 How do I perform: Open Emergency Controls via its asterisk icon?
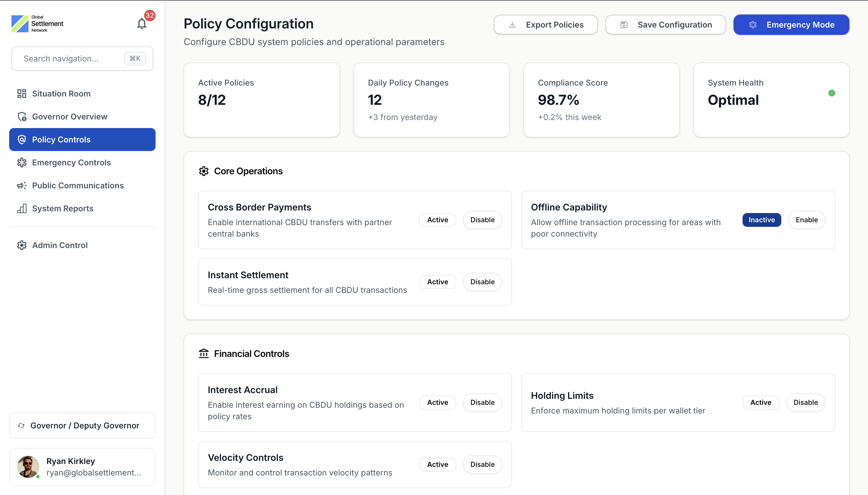22,163
